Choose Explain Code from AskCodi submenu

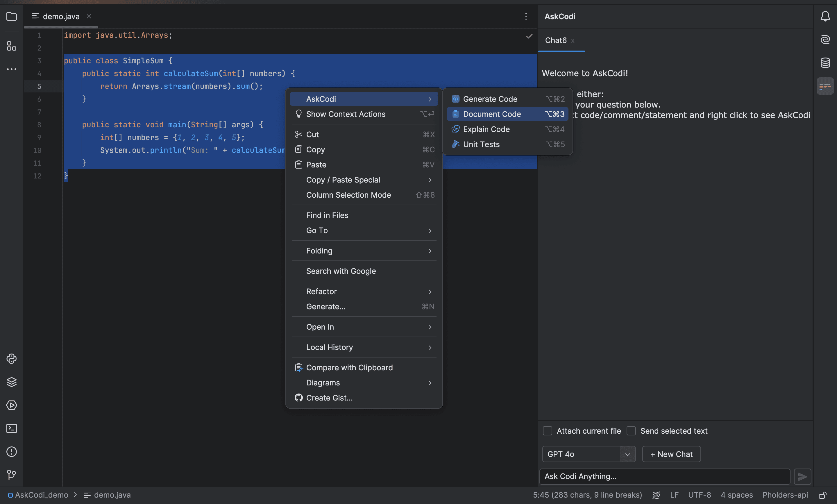click(x=508, y=129)
